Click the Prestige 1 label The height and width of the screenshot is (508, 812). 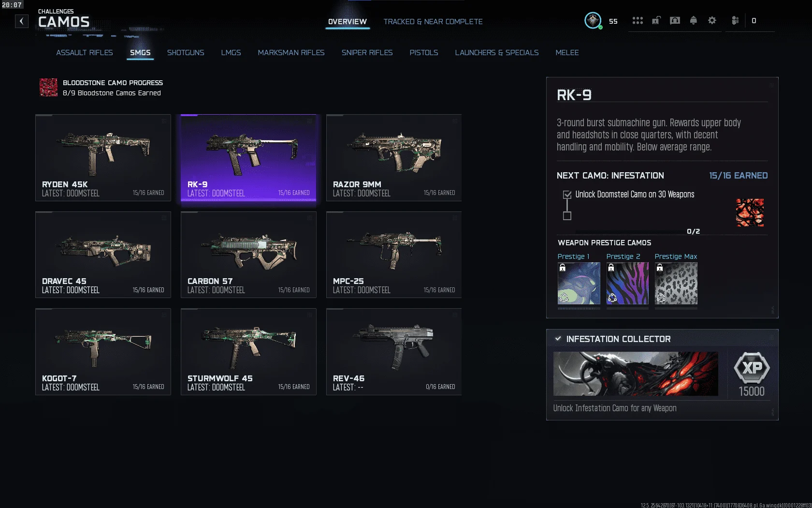click(573, 256)
